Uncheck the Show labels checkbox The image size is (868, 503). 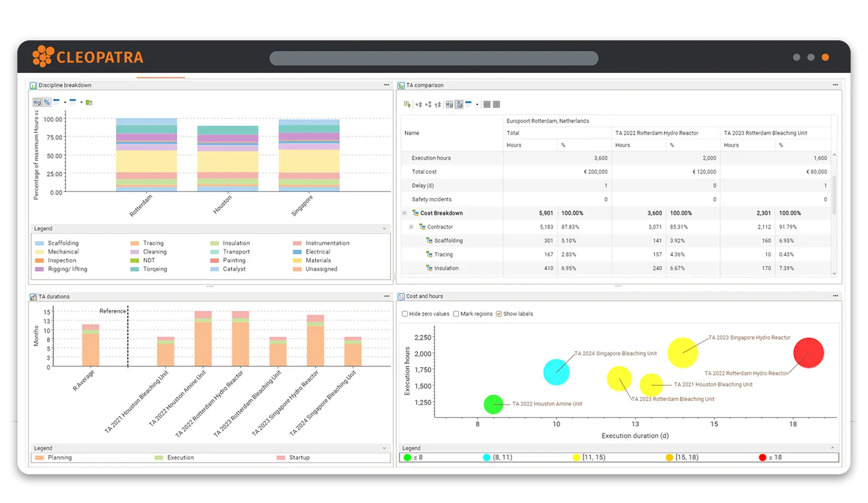tap(499, 313)
